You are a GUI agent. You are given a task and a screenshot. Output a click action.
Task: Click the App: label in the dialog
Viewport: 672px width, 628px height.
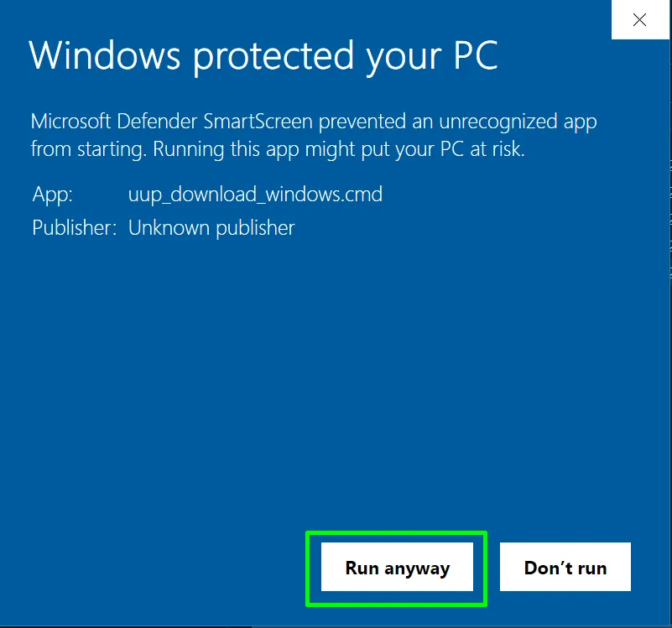click(x=51, y=194)
